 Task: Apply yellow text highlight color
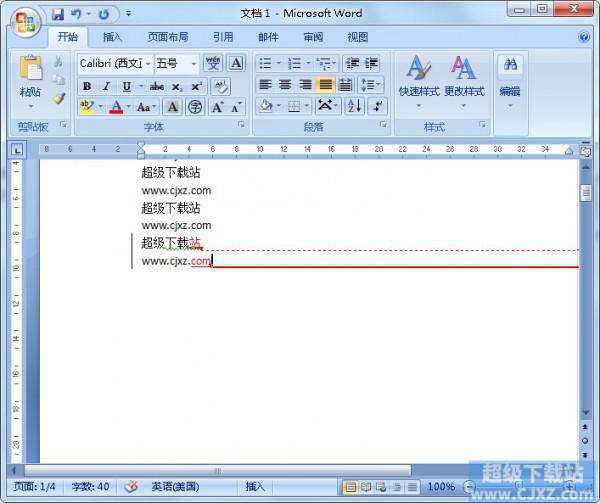[x=87, y=107]
